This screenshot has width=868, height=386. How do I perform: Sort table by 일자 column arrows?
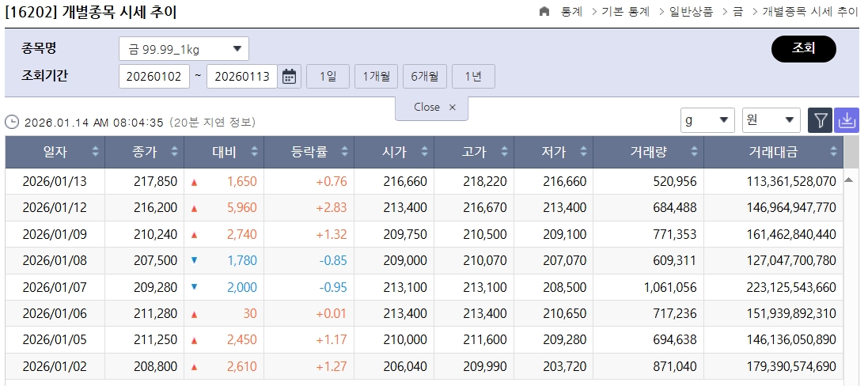coord(96,152)
